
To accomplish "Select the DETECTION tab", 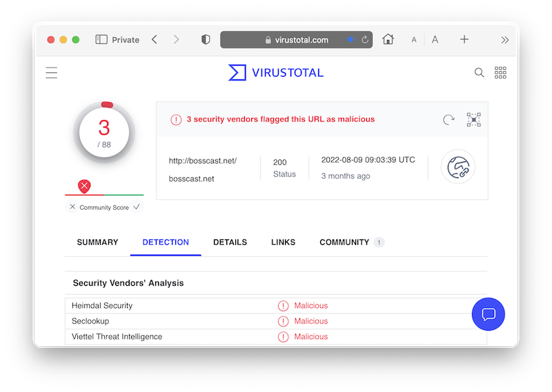I will coord(166,242).
